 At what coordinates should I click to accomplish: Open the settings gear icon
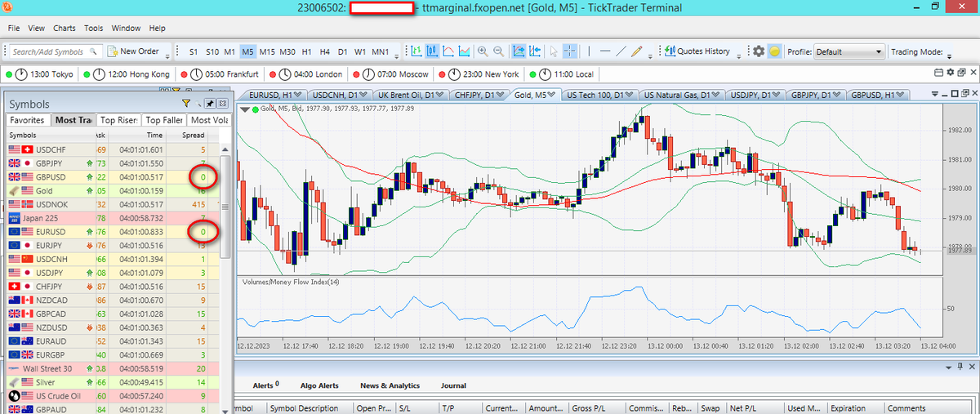point(759,51)
